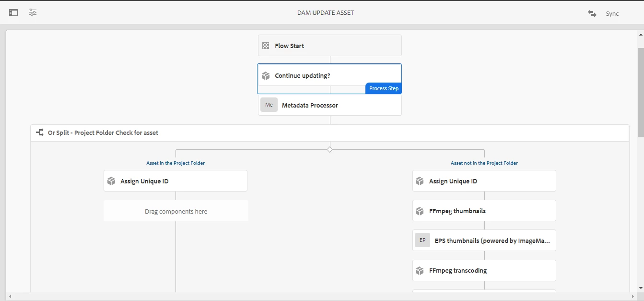Click the FFmpeg thumbnails cube icon

click(x=420, y=211)
